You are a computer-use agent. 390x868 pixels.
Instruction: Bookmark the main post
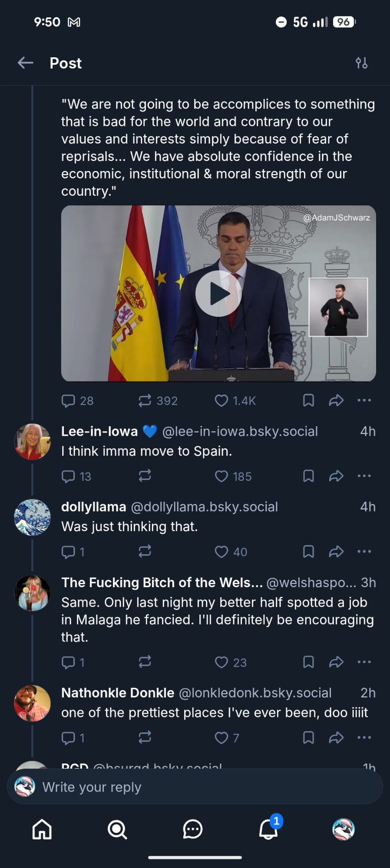pos(308,401)
